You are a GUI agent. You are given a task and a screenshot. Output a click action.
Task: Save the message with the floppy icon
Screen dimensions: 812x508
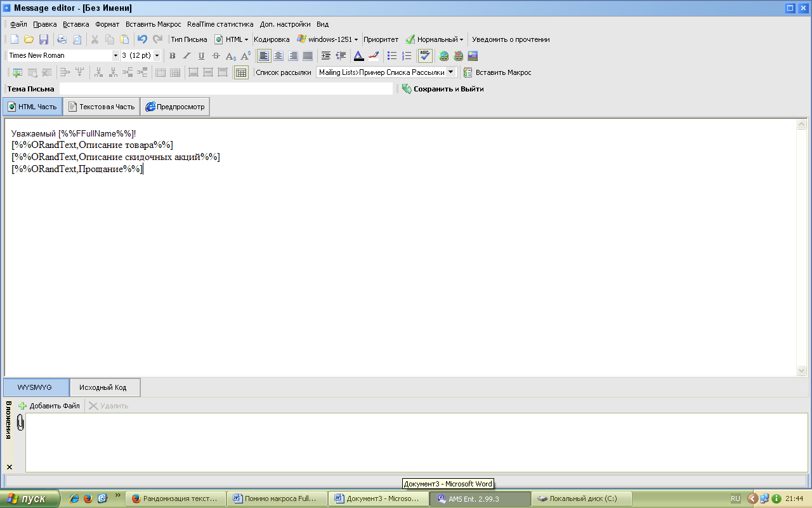[44, 39]
